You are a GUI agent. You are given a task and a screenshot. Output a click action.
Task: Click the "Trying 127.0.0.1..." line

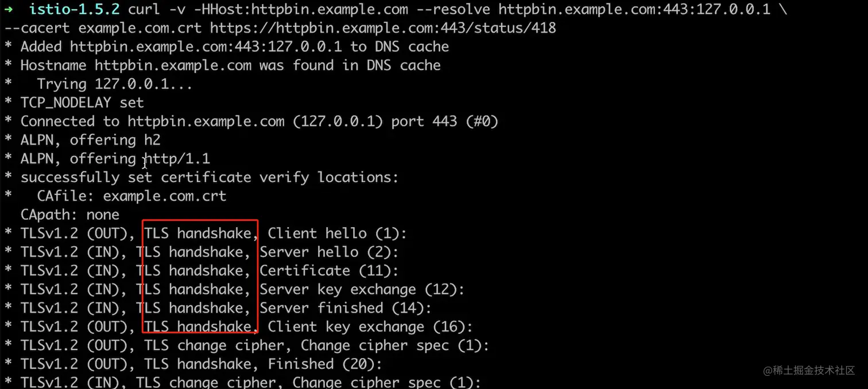click(114, 84)
